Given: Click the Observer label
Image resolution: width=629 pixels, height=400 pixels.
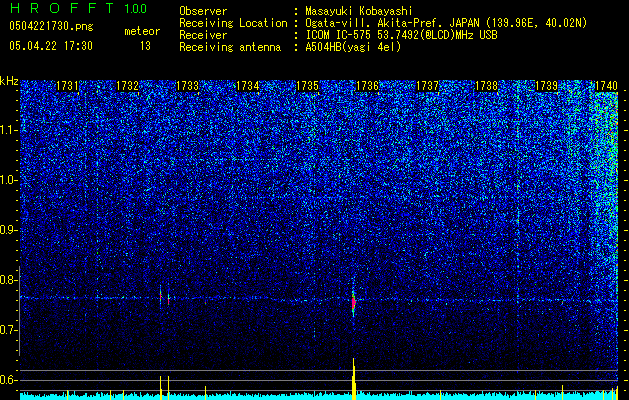Looking at the screenshot, I should click(203, 11).
